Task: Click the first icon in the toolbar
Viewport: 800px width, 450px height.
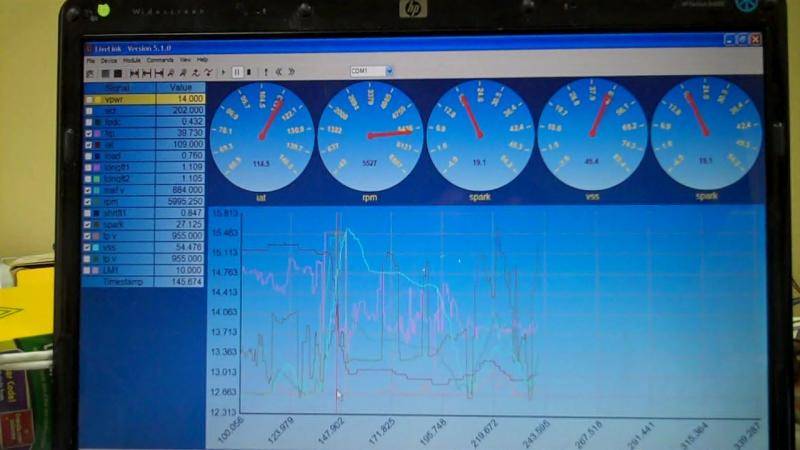Action: tap(90, 72)
